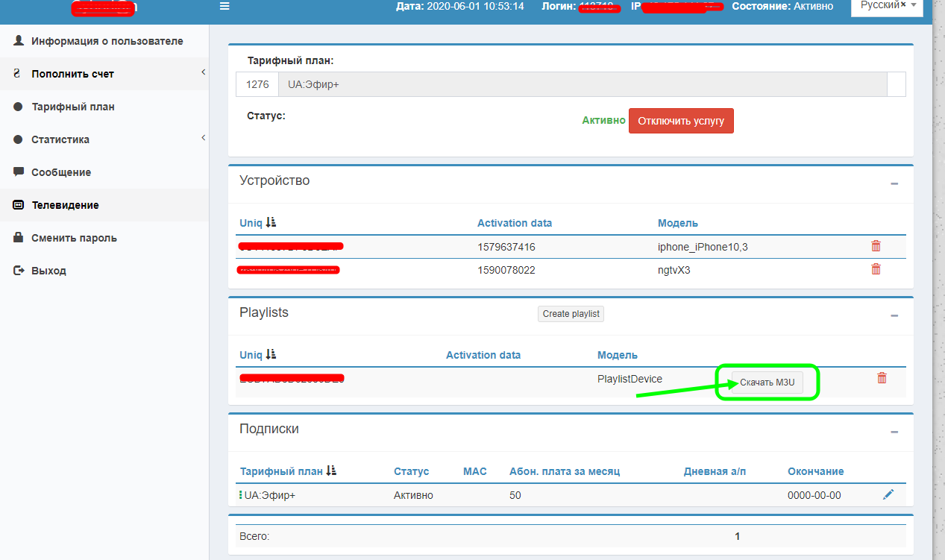Delete the iphone_iPhone10,3 device
Image resolution: width=945 pixels, height=560 pixels.
(x=876, y=246)
